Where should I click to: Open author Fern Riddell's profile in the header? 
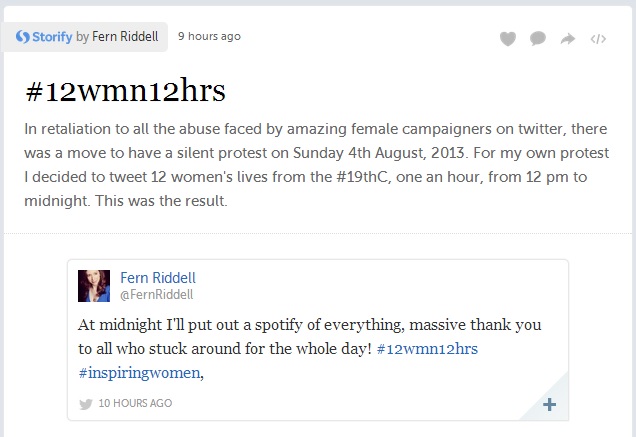125,37
